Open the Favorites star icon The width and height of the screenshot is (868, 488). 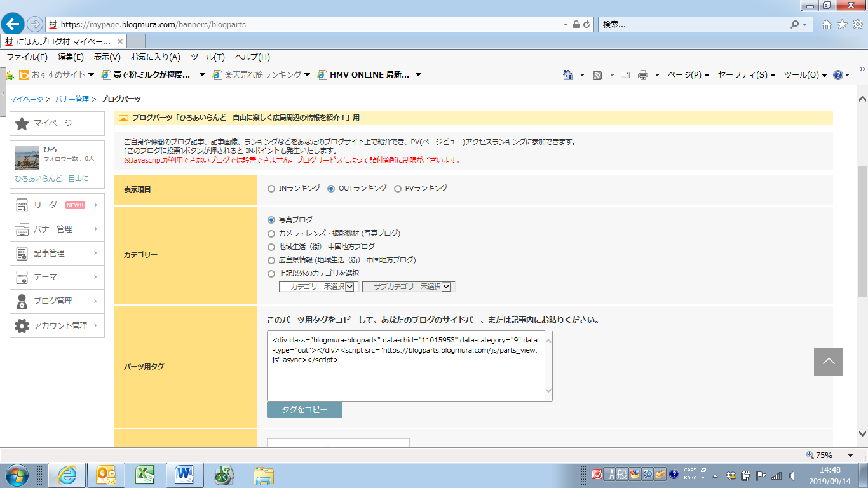pyautogui.click(x=842, y=24)
